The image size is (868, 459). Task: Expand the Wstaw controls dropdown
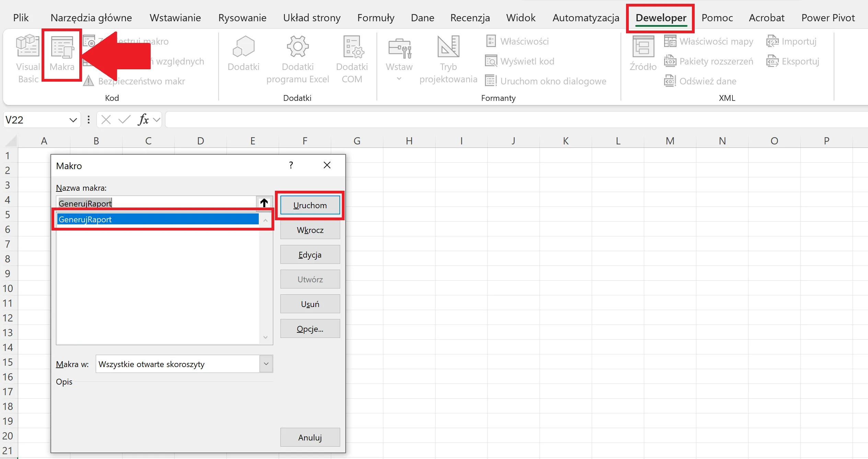click(399, 79)
